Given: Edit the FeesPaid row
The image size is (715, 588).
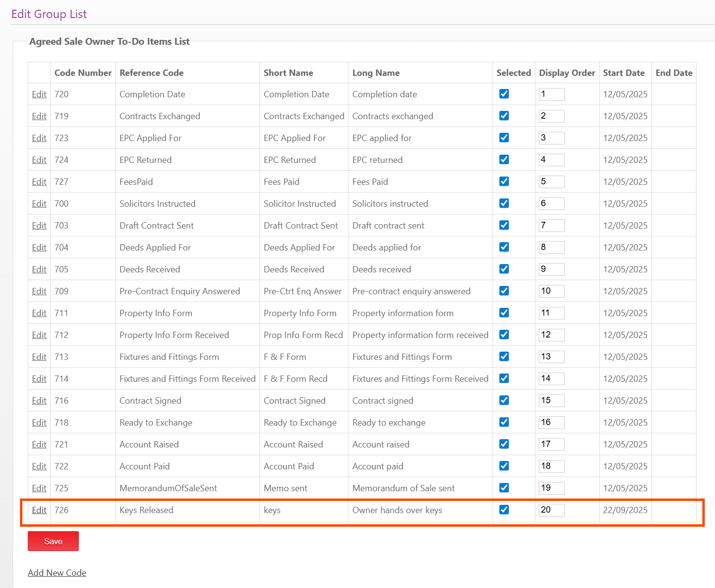Looking at the screenshot, I should 39,182.
